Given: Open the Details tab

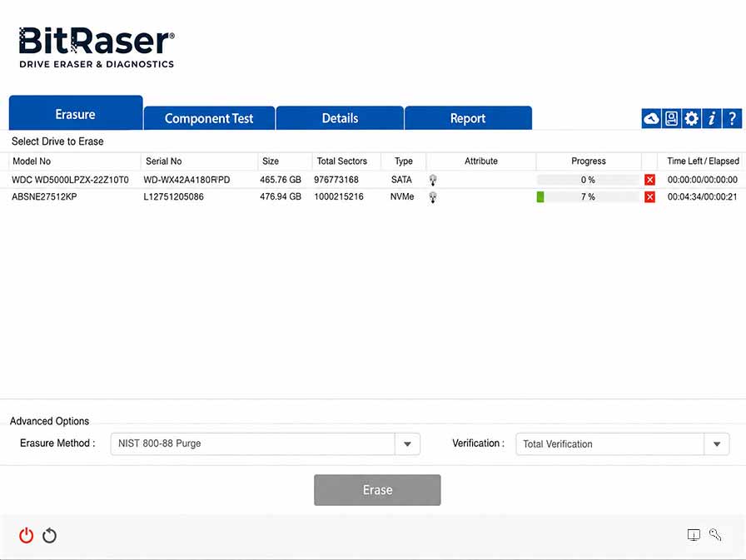Looking at the screenshot, I should click(340, 118).
